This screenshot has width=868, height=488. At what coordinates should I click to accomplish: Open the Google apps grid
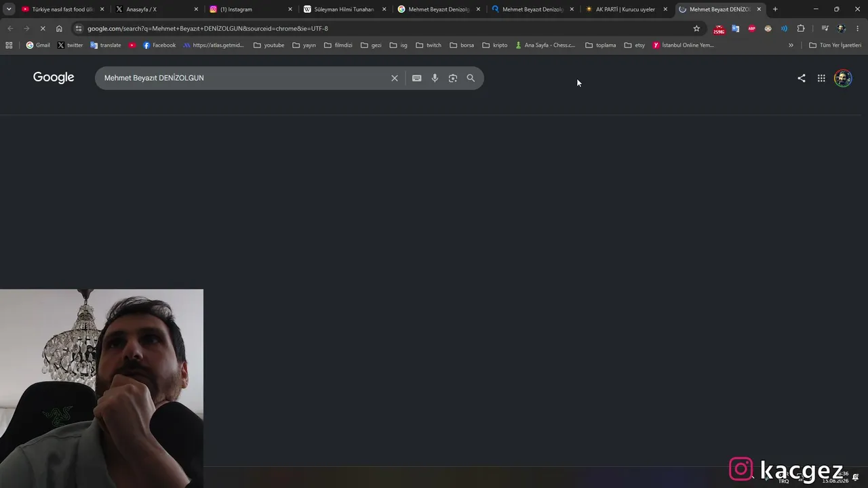tap(821, 78)
